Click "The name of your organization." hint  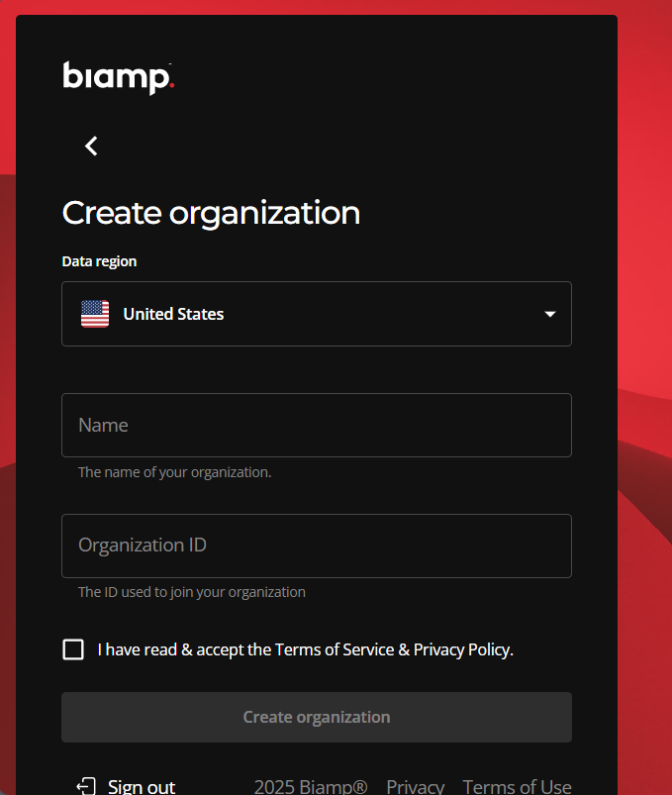point(175,472)
